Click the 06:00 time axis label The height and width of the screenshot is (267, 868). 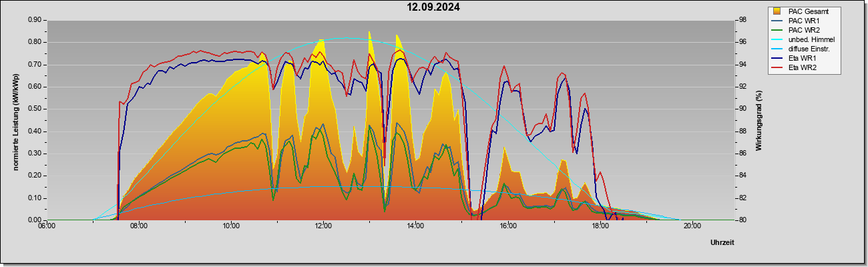click(47, 226)
